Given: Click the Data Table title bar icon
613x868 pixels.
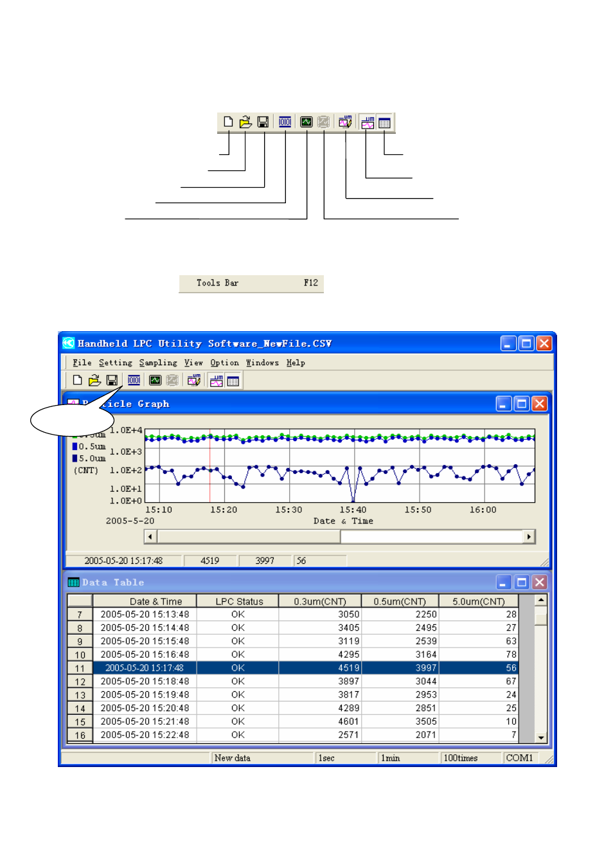Looking at the screenshot, I should 73,583.
